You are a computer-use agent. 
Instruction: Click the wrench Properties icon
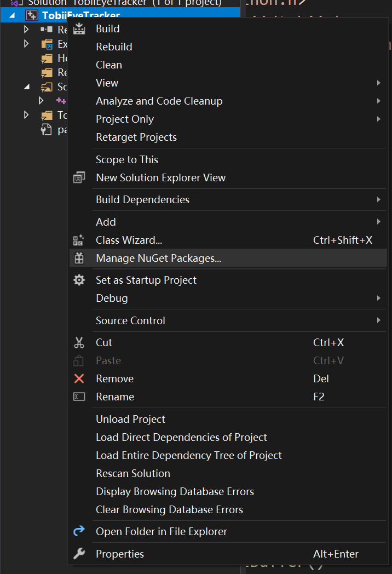pyautogui.click(x=79, y=554)
